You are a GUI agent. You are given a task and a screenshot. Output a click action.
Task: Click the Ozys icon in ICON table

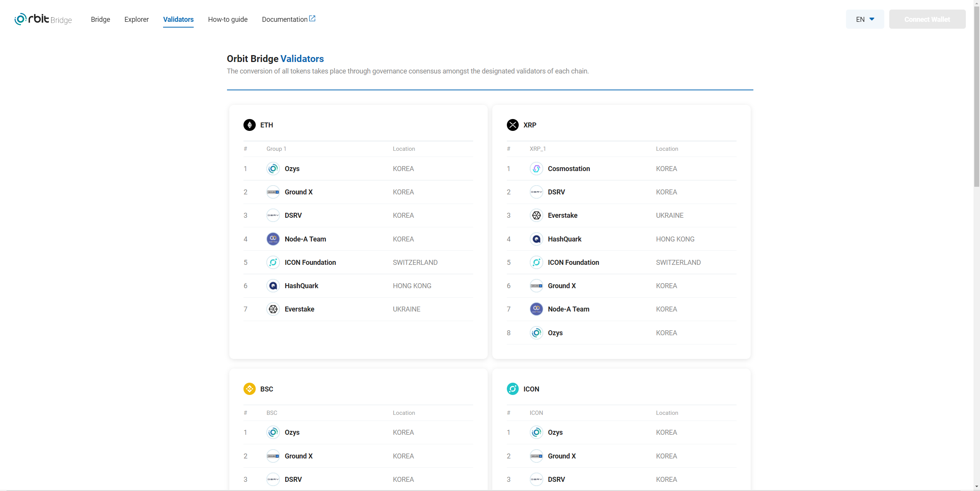click(x=536, y=432)
